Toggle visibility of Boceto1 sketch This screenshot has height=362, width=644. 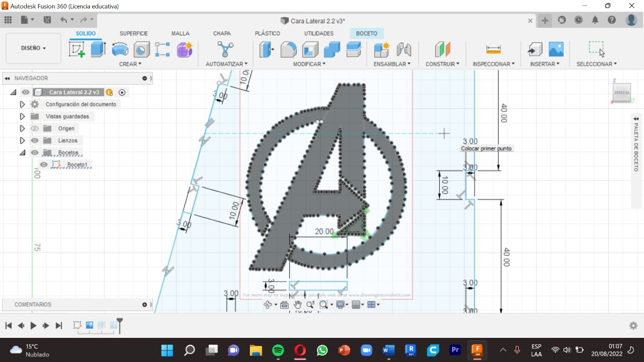44,165
